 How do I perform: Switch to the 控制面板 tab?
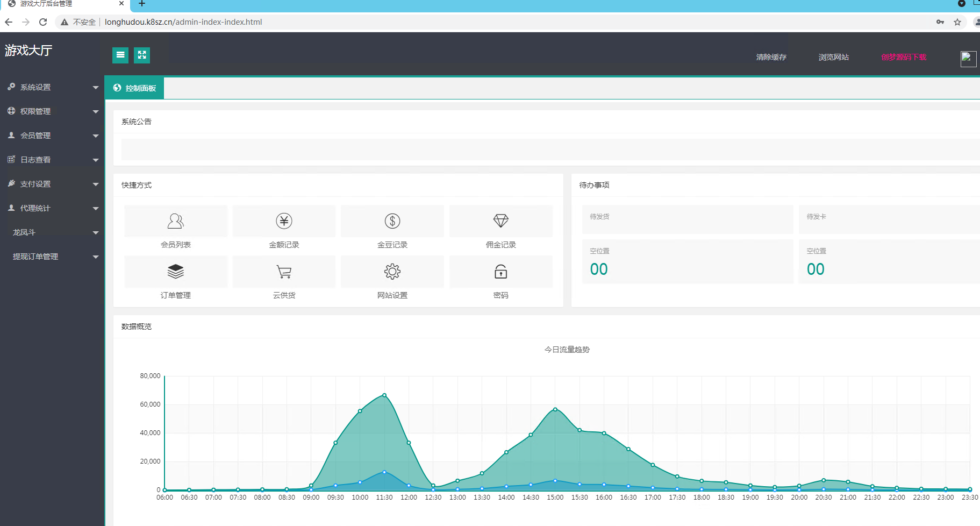click(x=134, y=88)
